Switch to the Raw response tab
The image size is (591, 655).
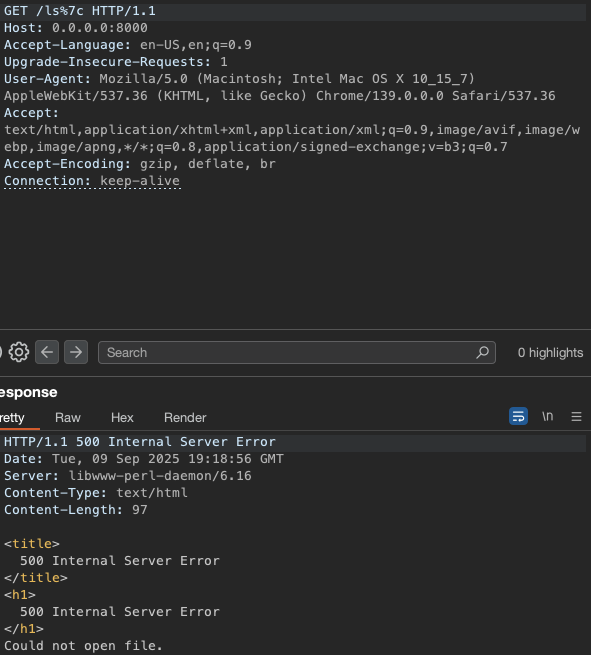[68, 417]
